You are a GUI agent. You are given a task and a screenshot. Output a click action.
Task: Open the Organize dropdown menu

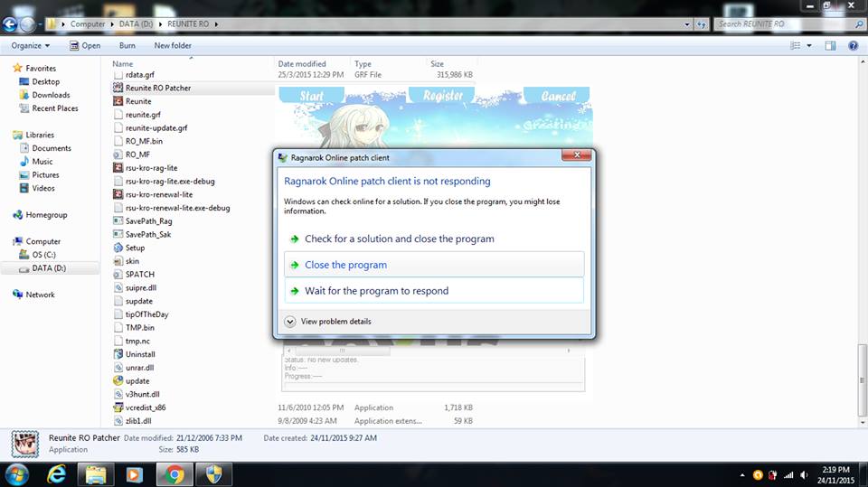coord(31,46)
